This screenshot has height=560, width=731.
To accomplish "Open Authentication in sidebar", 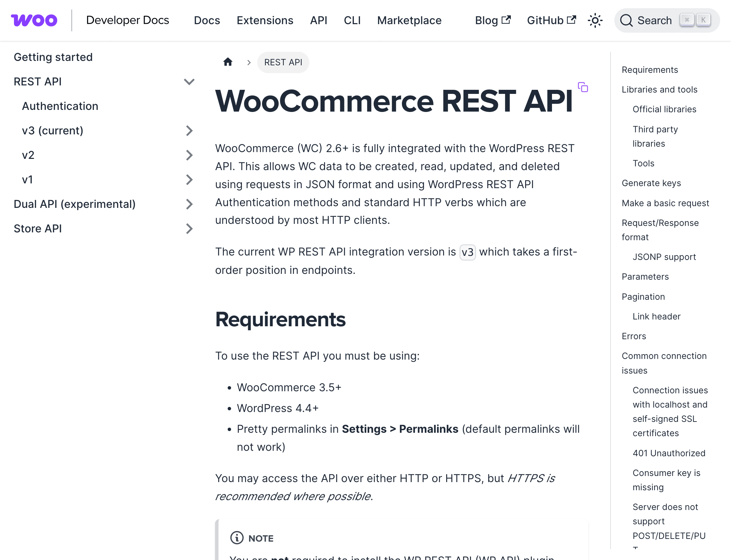I will 60,106.
